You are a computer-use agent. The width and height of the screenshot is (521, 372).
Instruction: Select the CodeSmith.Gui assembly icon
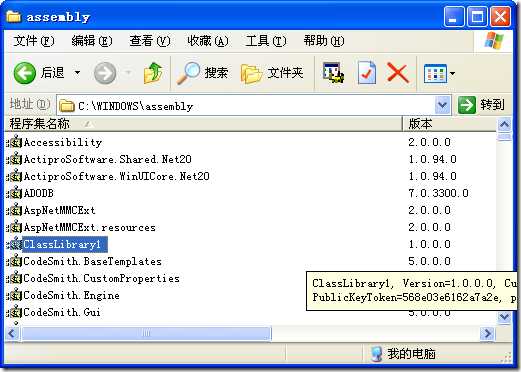(x=14, y=312)
